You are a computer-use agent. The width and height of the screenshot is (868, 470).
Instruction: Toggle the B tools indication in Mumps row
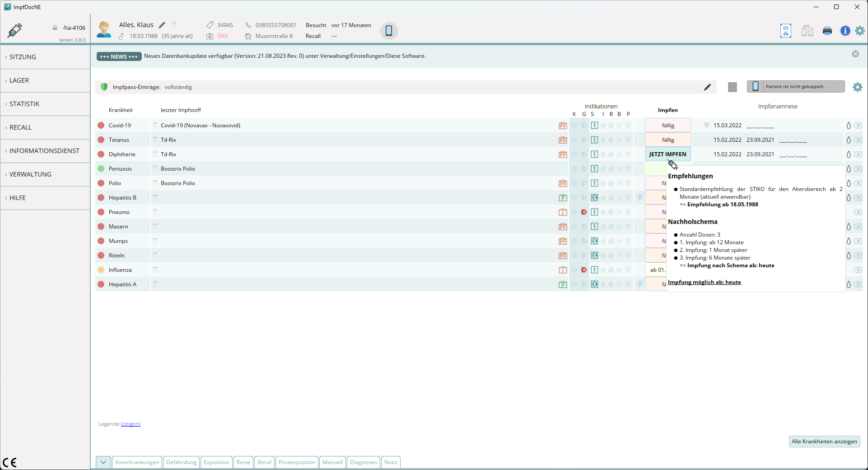(x=619, y=241)
